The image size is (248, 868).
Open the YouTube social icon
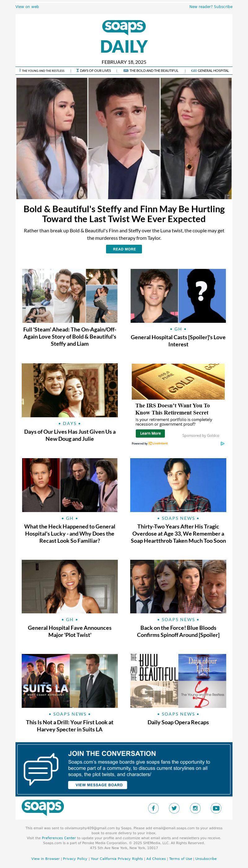click(216, 808)
